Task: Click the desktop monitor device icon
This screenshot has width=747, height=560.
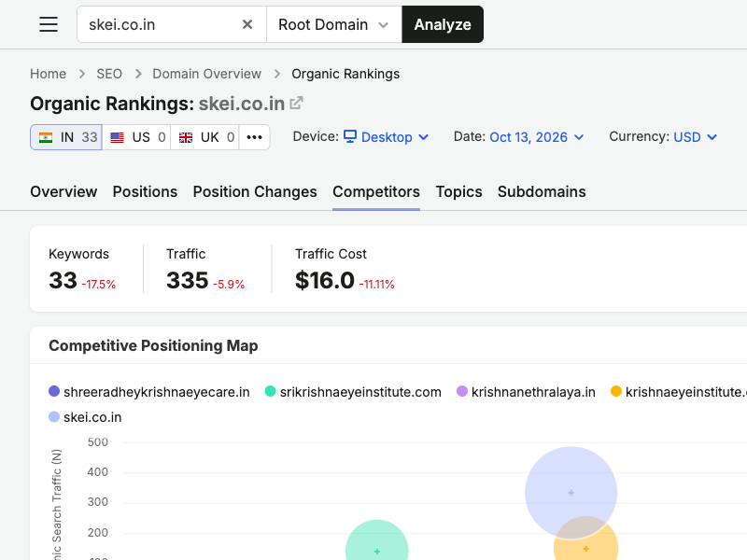Action: point(350,136)
